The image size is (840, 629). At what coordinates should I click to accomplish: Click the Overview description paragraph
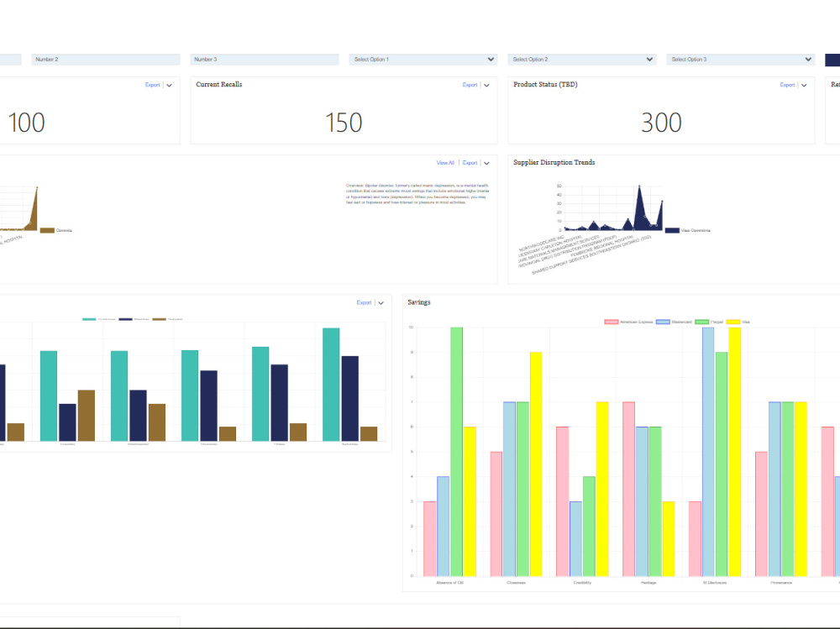coord(417,194)
